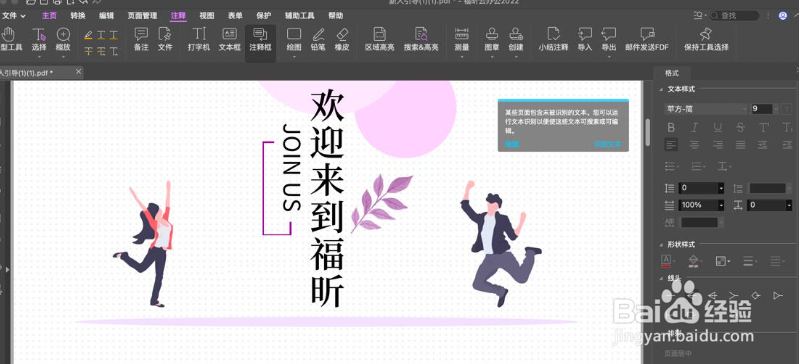799x364 pixels.
Task: Click the line spacing field showing 0
Action: (701, 188)
